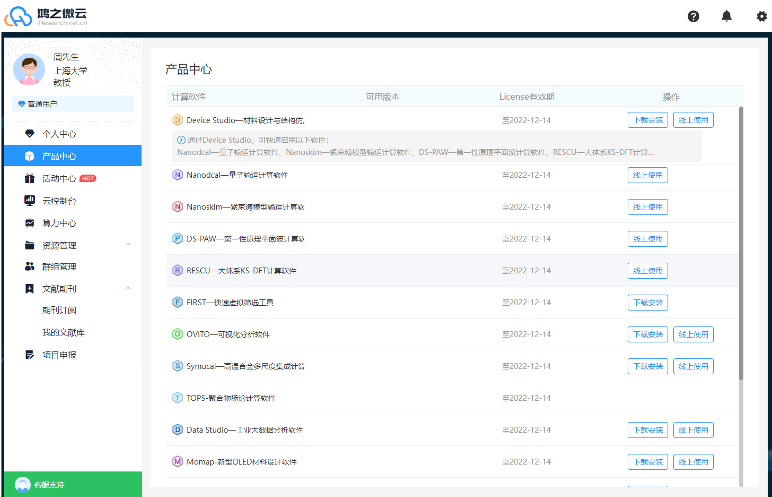The height and width of the screenshot is (497, 772).
Task: Open the notifications bell
Action: point(727,16)
